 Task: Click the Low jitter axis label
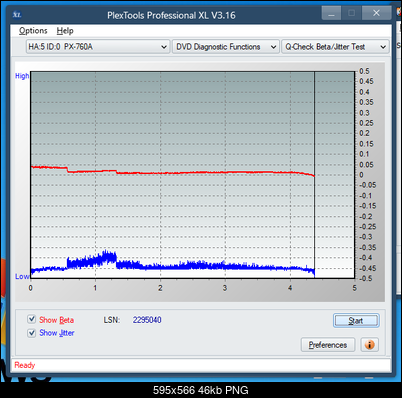point(22,276)
